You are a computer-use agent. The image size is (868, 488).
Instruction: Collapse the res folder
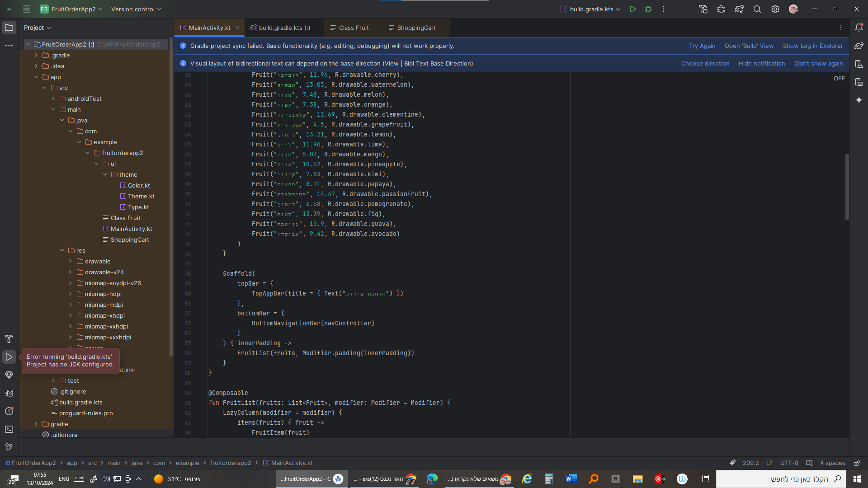click(x=62, y=250)
